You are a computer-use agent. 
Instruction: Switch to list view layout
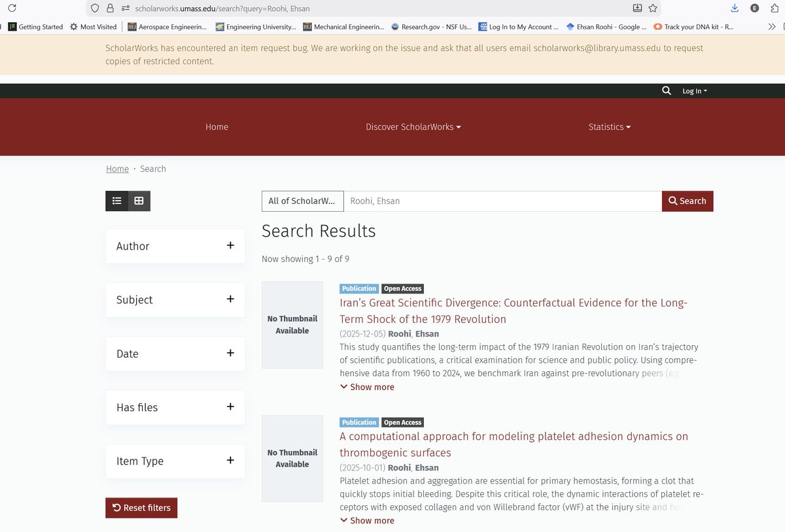[117, 201]
